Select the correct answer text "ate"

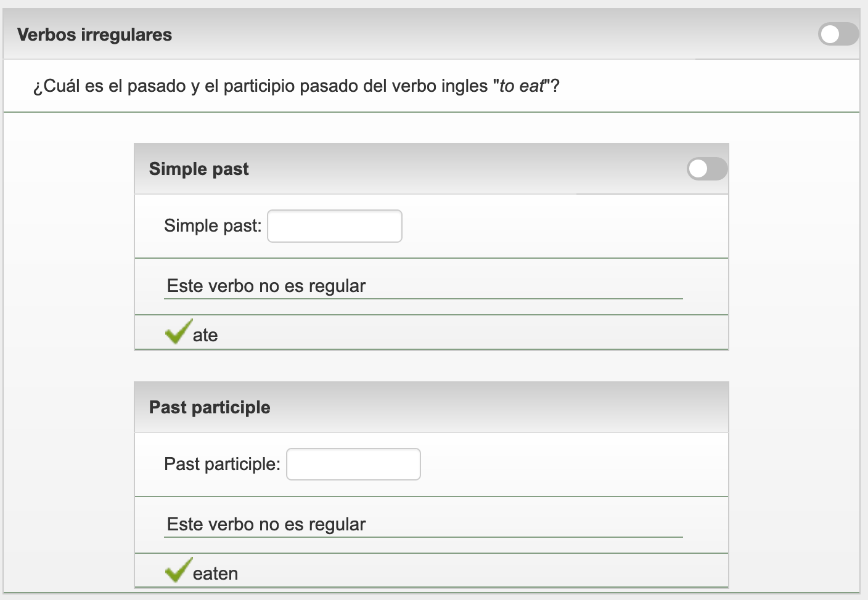click(205, 335)
